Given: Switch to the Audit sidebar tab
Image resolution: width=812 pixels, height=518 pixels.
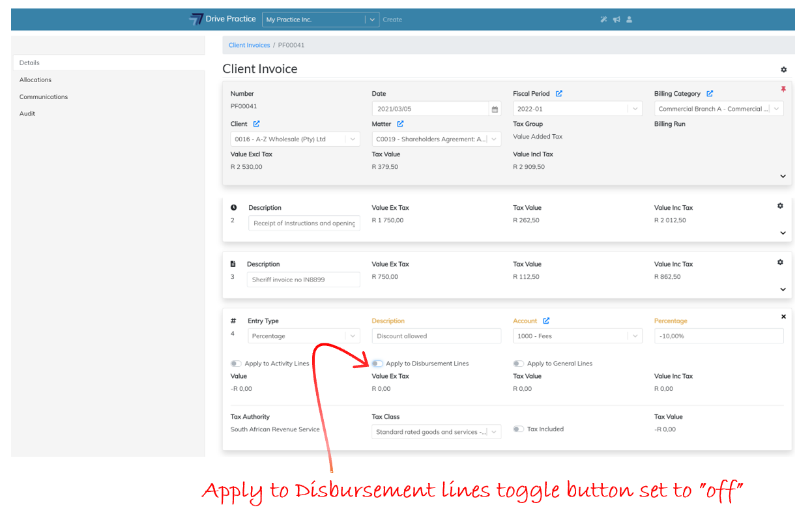Looking at the screenshot, I should [27, 113].
